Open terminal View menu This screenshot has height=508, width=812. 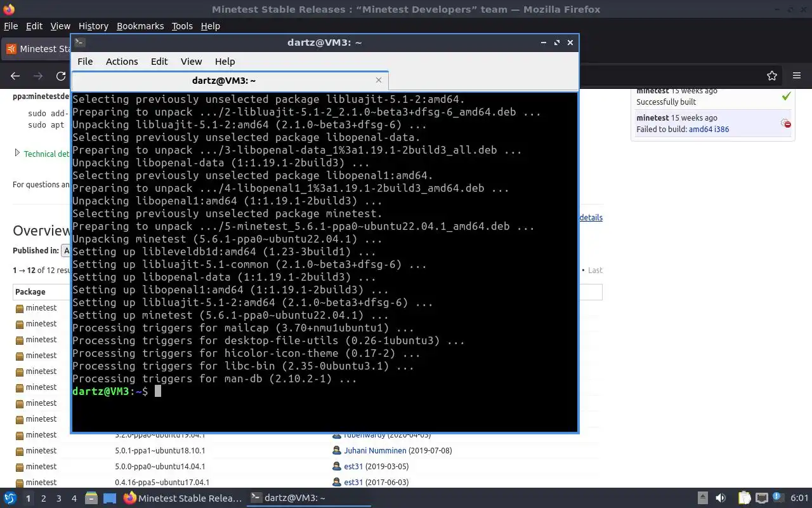191,62
